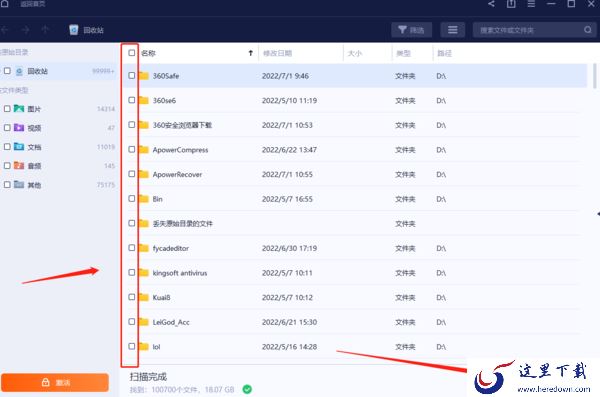
Task: Click the vertical scrollbar of file list
Action: [595, 76]
